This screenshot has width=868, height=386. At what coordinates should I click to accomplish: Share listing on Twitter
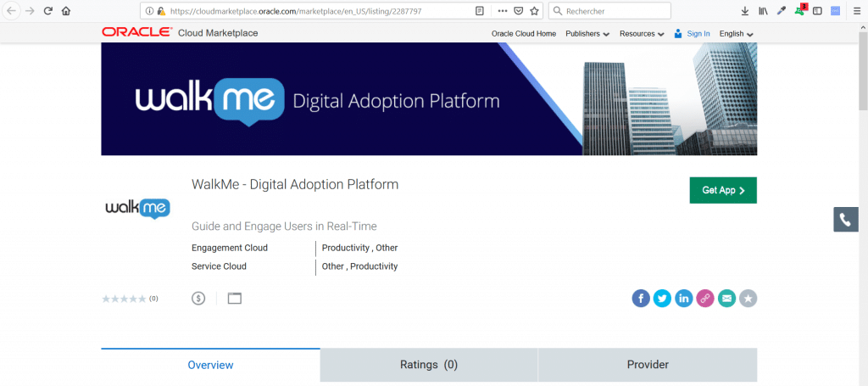pos(662,299)
